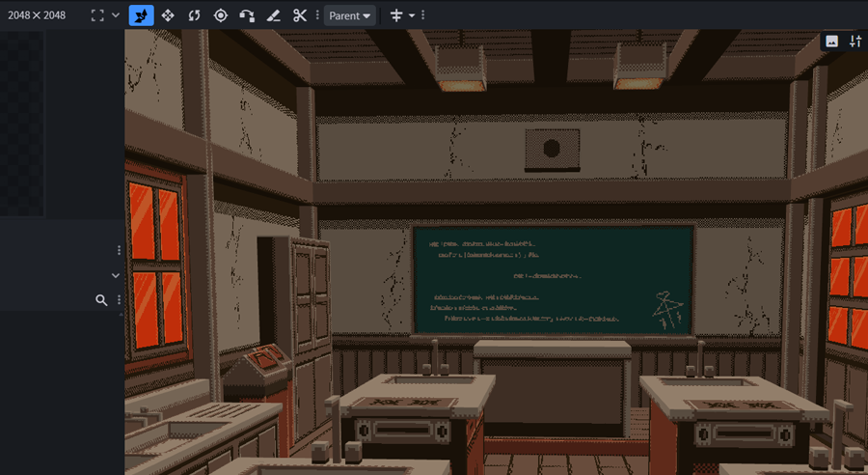Activate the Rotate tool

click(x=194, y=15)
